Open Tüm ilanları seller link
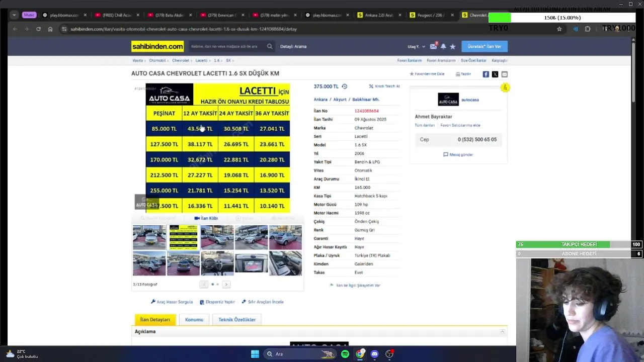 click(x=425, y=125)
